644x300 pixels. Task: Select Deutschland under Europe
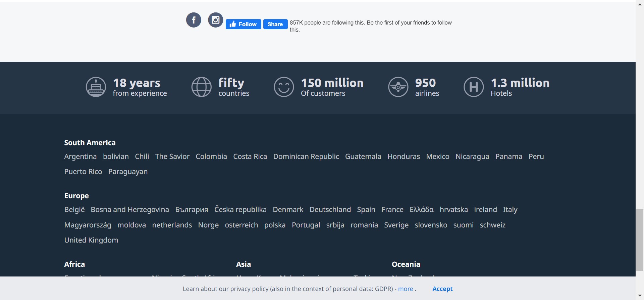(x=330, y=210)
